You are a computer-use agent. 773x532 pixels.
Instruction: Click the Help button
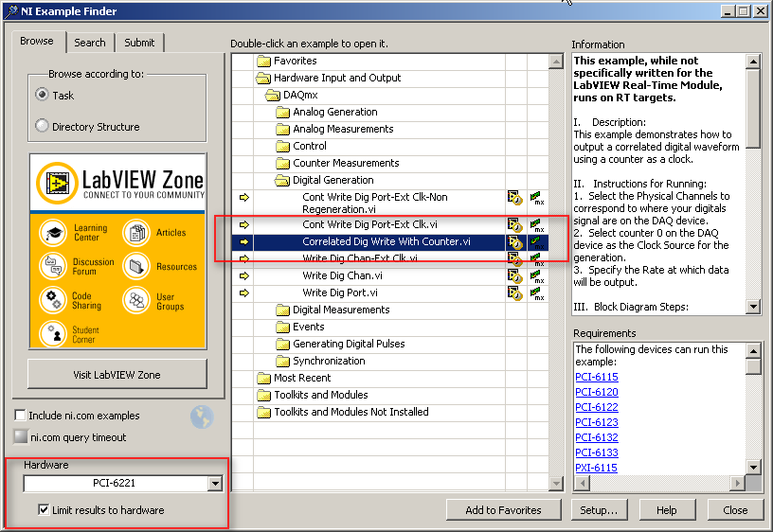point(667,510)
